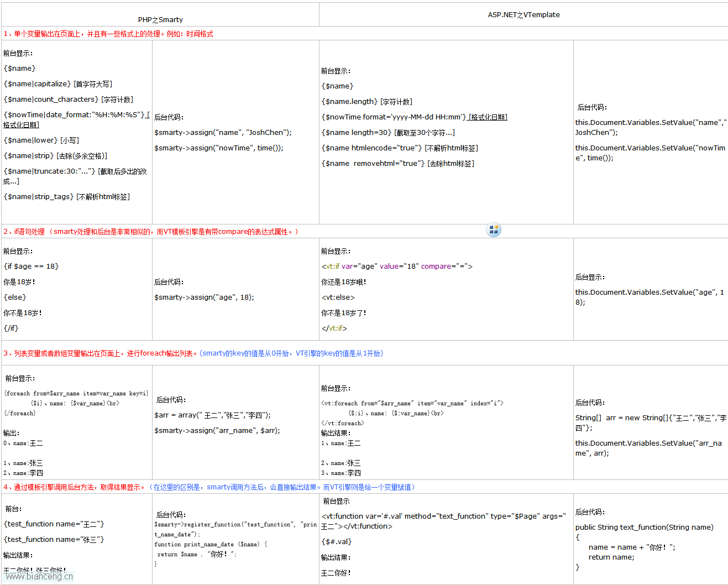This screenshot has height=585, width=728.
Task: Click SetValue("nowTime", time()) backend code
Action: (650, 153)
